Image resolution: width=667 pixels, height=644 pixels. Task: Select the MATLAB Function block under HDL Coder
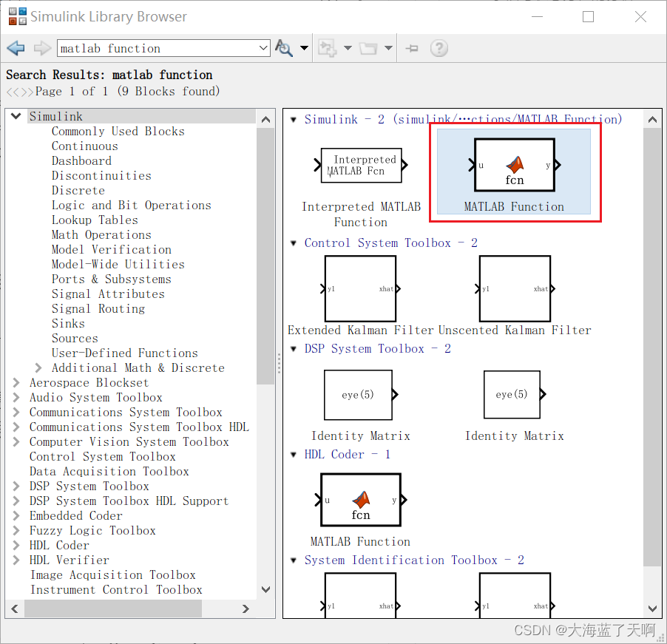[x=361, y=501]
